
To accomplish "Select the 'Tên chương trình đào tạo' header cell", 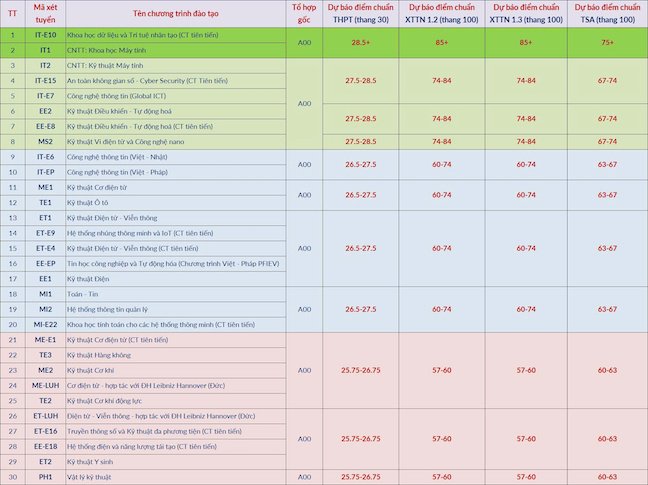I will pos(176,14).
